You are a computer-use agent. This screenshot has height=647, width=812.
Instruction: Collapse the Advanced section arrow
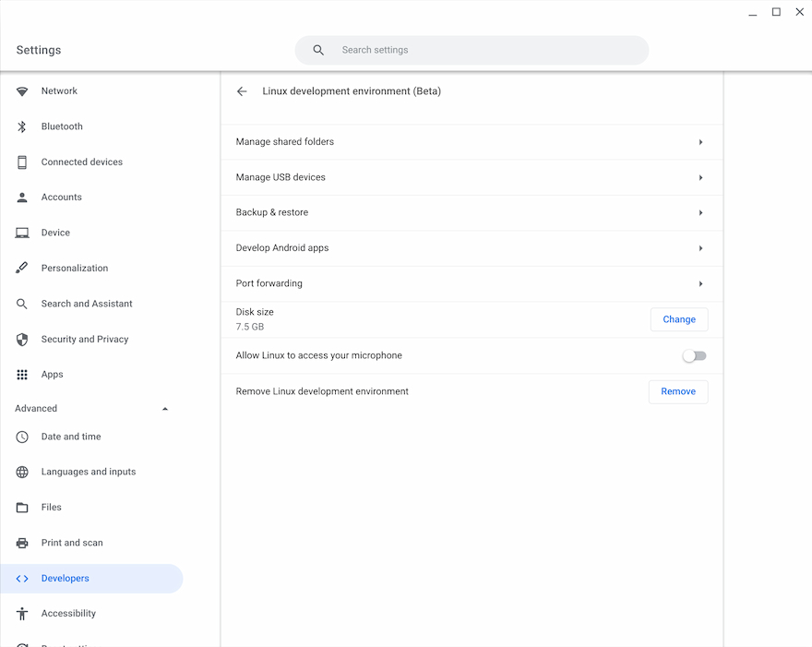coord(165,409)
